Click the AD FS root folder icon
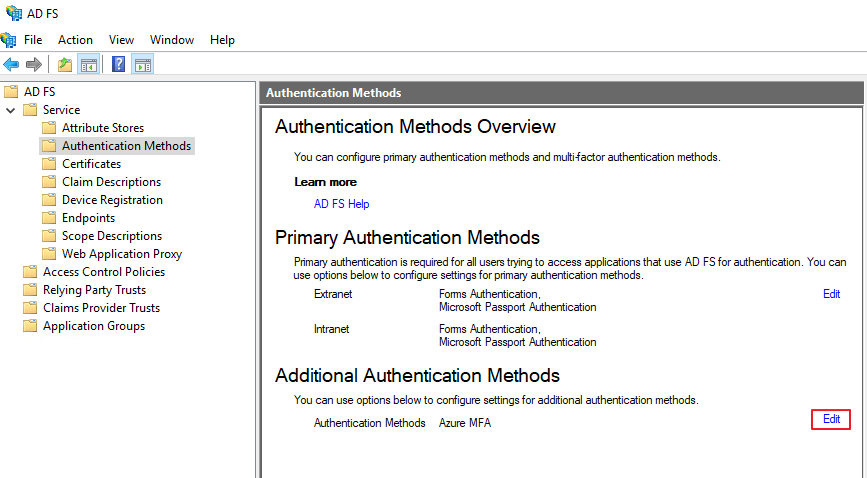The image size is (867, 478). (x=11, y=91)
